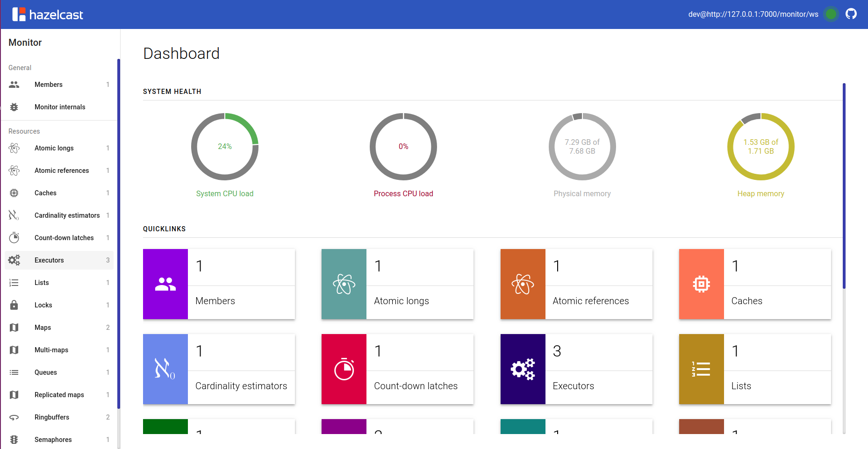The width and height of the screenshot is (868, 449).
Task: Select Semaphores sidebar entry
Action: (59, 440)
